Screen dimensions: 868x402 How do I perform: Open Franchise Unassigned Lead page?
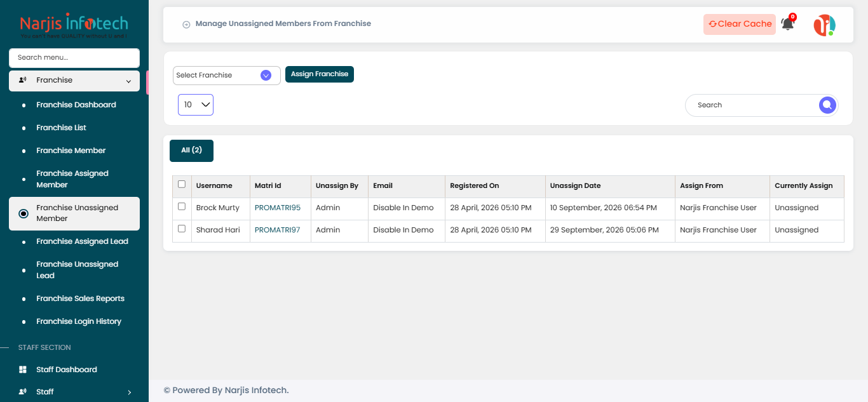tap(77, 270)
